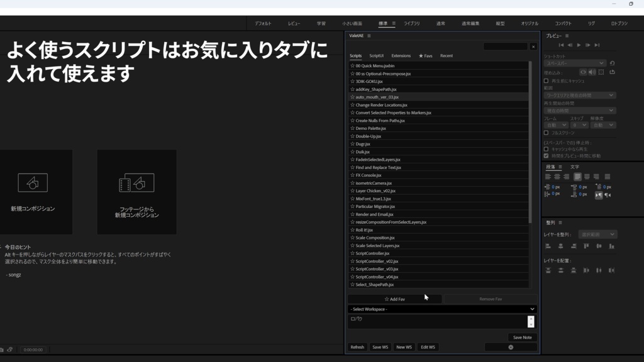Click a distribute icon under レイヤーを配置

tap(548, 269)
